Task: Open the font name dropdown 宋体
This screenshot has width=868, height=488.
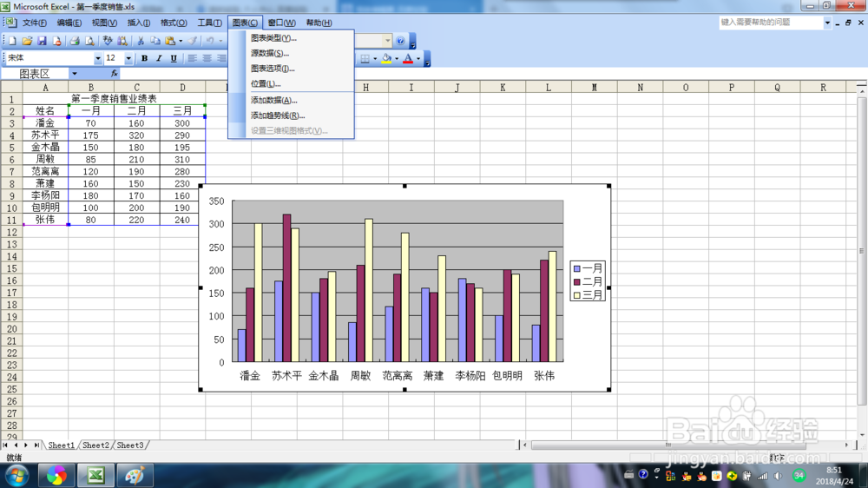Action: pyautogui.click(x=98, y=58)
